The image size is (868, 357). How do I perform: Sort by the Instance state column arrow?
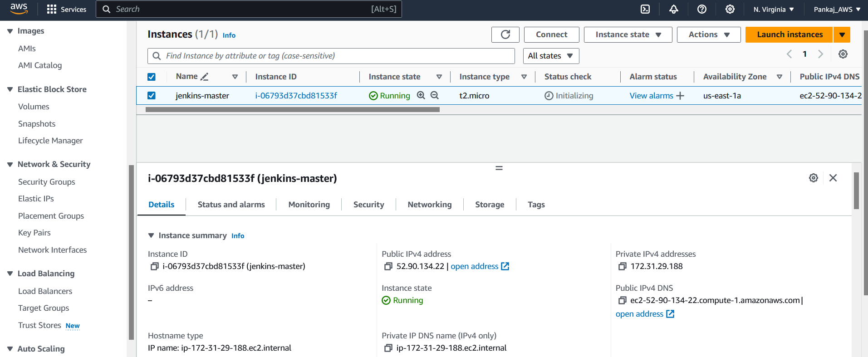[x=439, y=77]
